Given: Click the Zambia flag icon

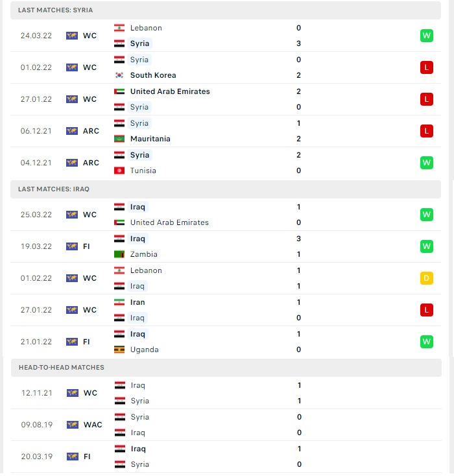Looking at the screenshot, I should 119,254.
